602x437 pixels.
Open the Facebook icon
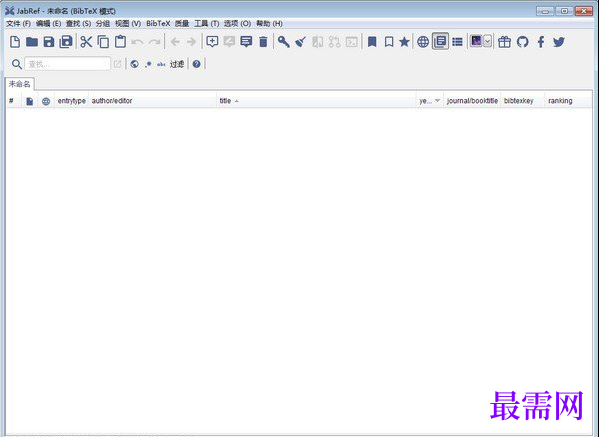tap(541, 42)
